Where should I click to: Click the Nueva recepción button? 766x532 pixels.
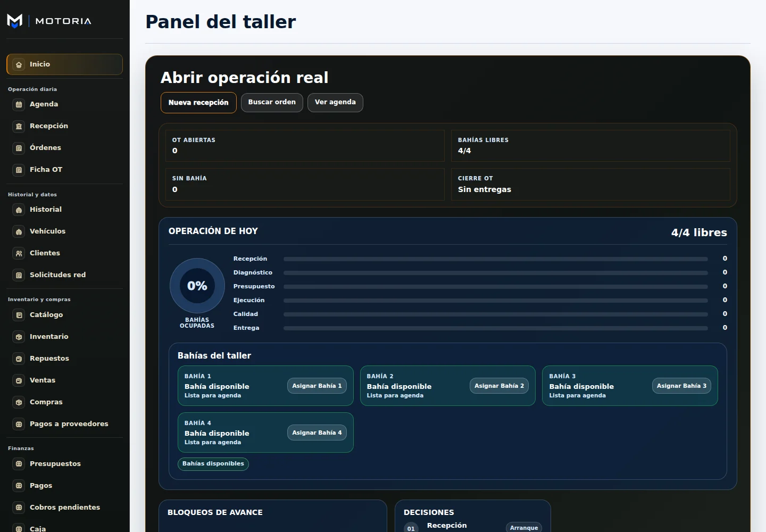pyautogui.click(x=198, y=103)
